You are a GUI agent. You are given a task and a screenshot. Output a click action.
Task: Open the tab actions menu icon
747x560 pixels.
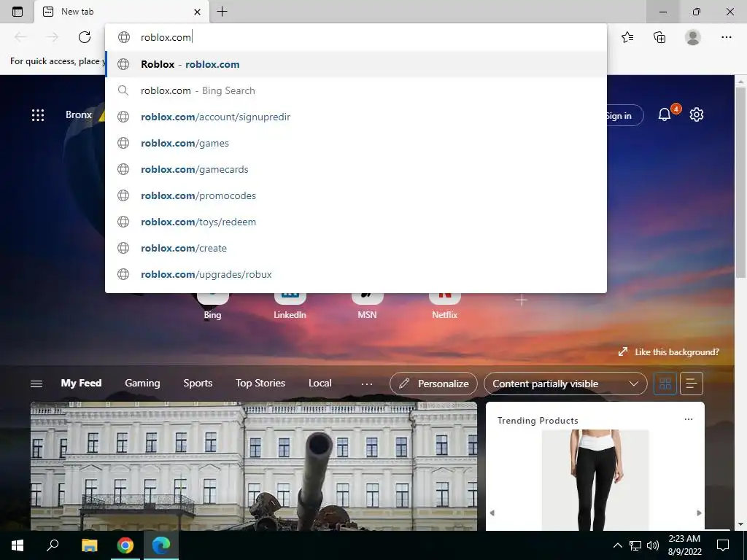pos(18,12)
